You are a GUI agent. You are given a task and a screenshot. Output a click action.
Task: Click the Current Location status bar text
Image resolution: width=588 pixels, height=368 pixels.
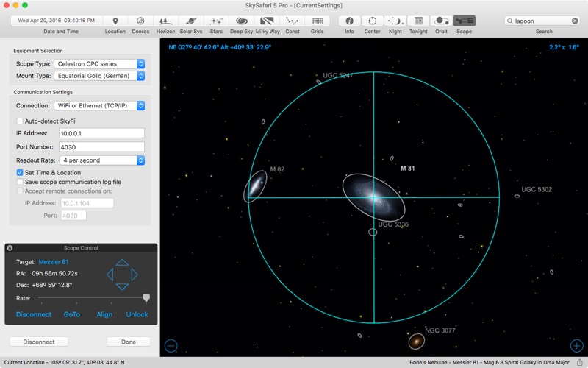(x=64, y=362)
